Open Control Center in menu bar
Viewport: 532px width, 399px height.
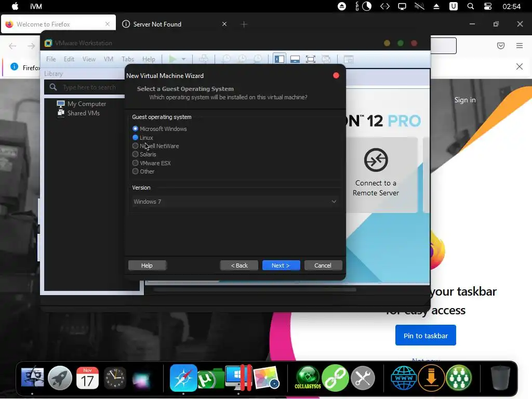tap(487, 6)
